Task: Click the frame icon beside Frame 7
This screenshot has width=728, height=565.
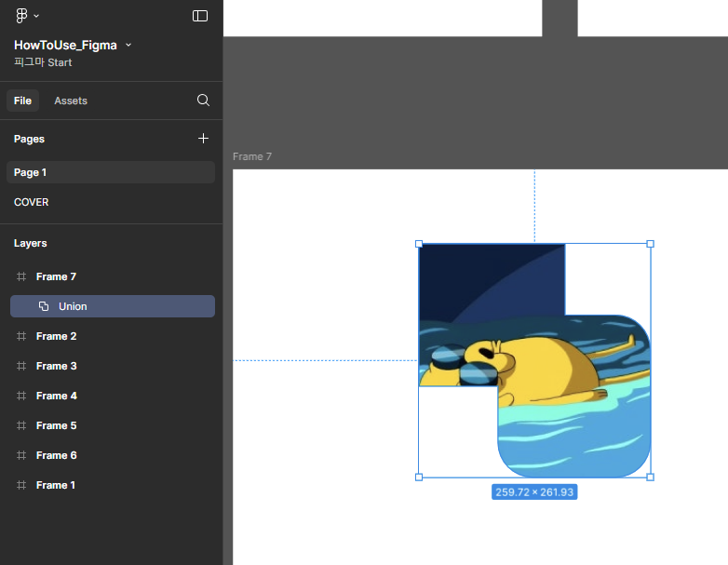Action: point(21,276)
